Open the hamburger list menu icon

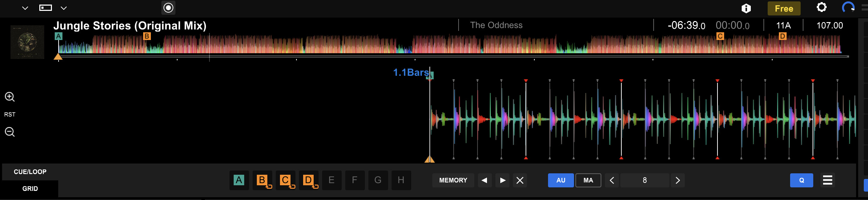827,180
